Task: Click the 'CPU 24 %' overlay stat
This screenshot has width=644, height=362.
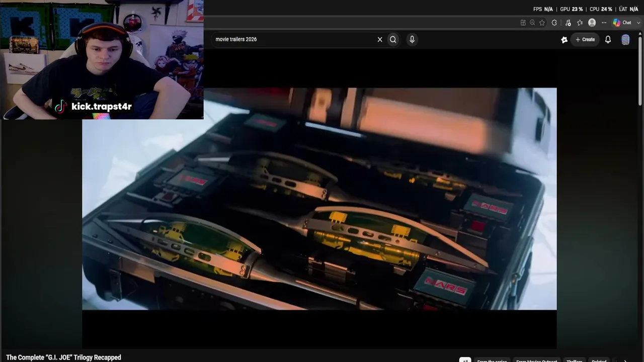Action: coord(601,9)
